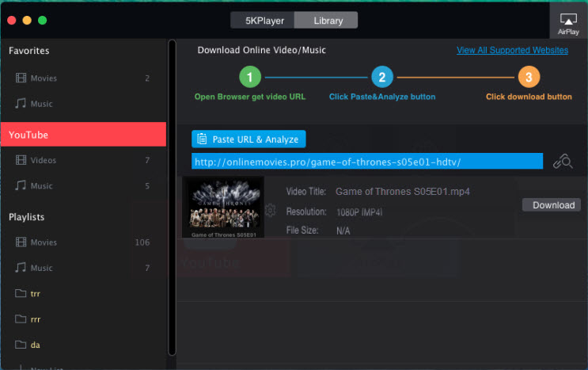
Task: Open Playlists Movies with 106 items
Action: click(x=83, y=242)
